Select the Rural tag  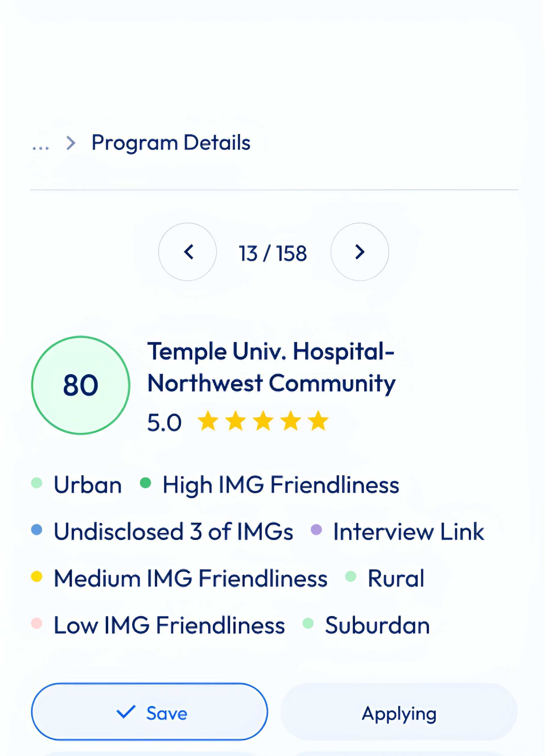click(x=396, y=579)
